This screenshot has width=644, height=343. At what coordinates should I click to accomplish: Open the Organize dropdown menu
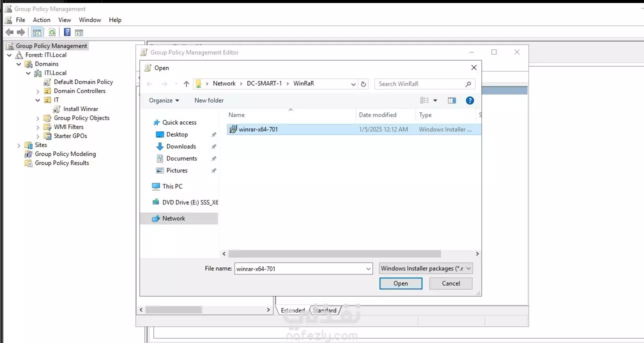tap(164, 100)
